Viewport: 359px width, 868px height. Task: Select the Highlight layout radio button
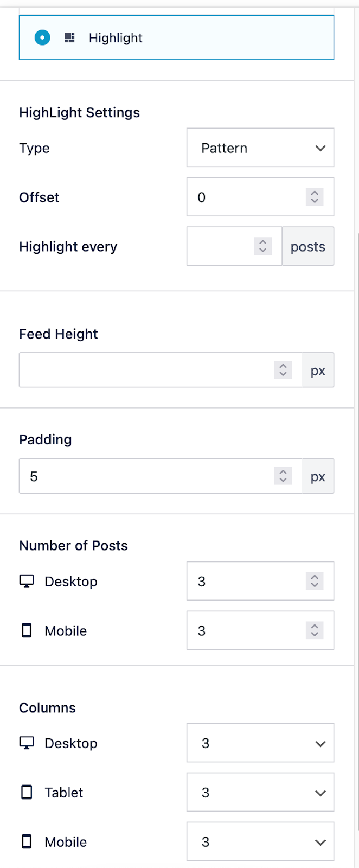(x=42, y=37)
